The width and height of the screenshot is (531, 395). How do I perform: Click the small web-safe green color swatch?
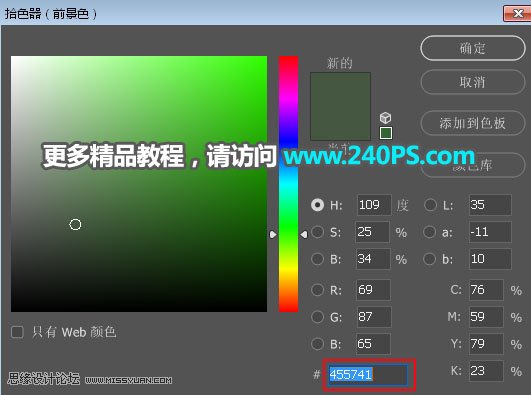tap(386, 133)
